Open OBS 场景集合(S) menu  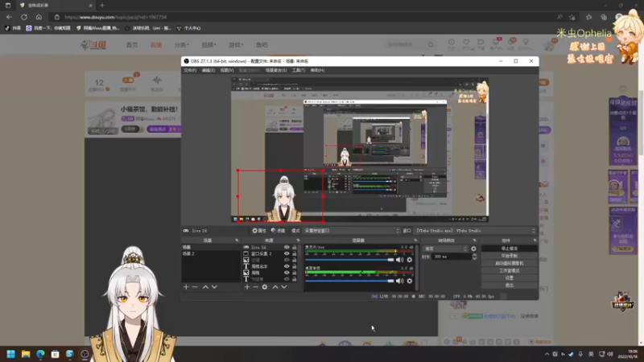tap(276, 70)
